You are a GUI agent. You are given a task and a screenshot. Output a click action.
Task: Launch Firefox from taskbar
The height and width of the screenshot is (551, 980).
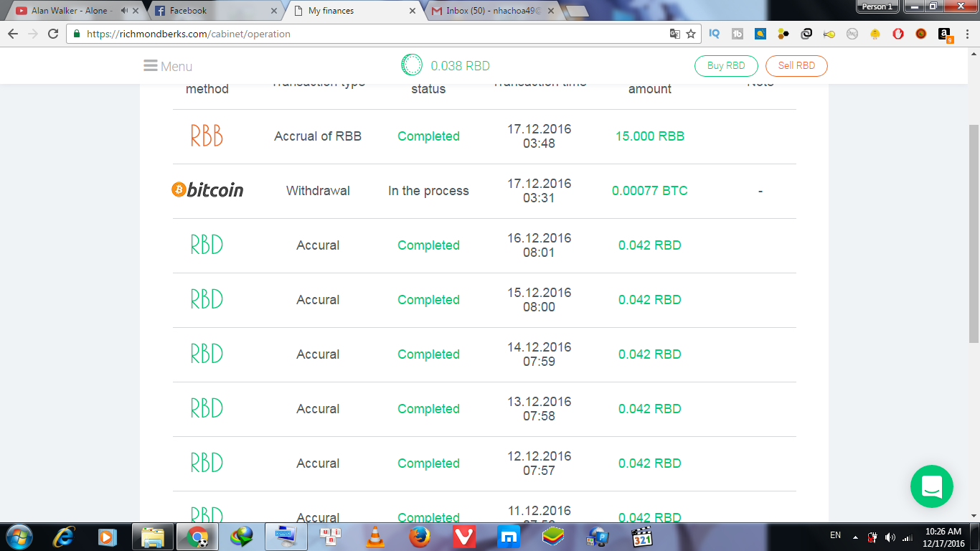[x=419, y=537]
